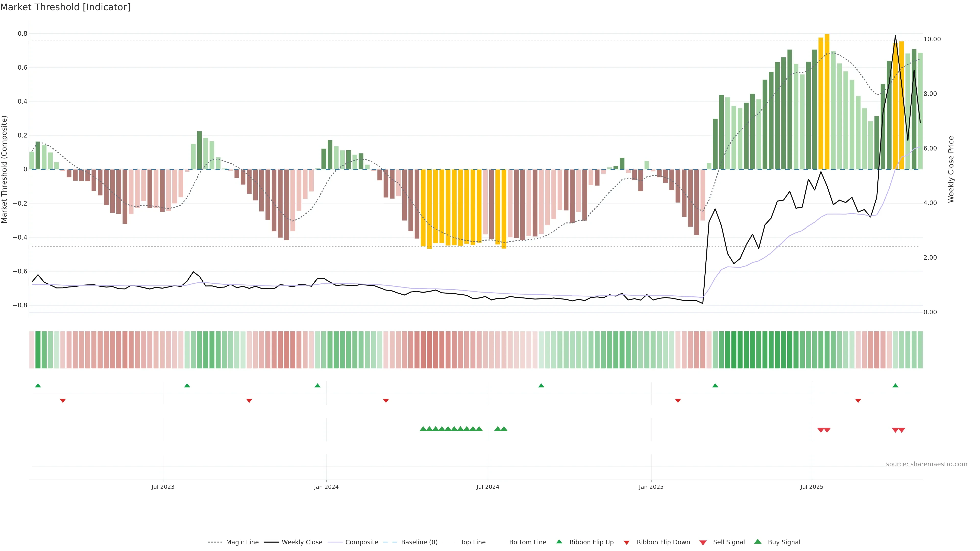
Task: Toggle the Composite line in the legend
Action: point(361,542)
